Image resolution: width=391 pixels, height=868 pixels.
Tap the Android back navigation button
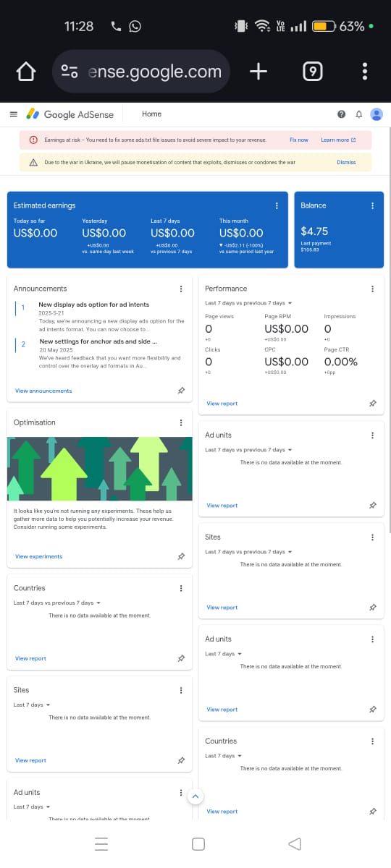[x=294, y=844]
